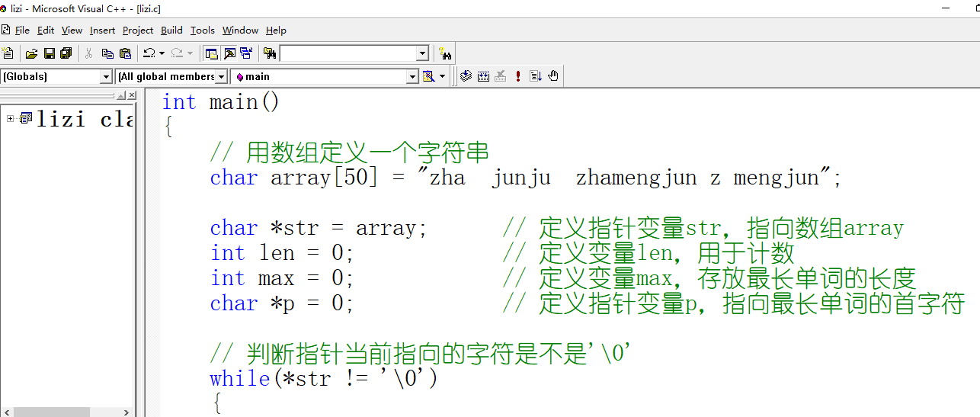Click the lizi classes tree icon
980x417 pixels.
(26, 118)
